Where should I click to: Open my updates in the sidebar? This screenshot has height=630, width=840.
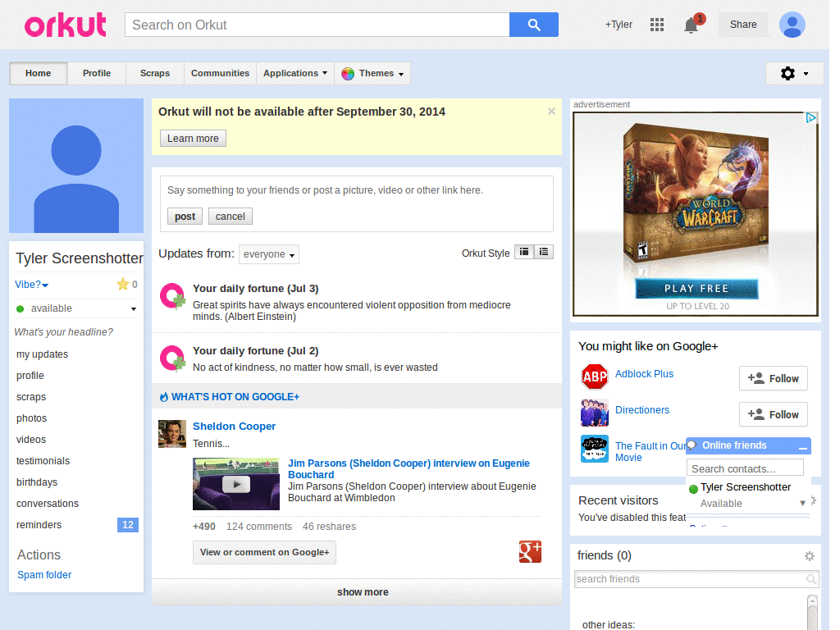tap(43, 354)
